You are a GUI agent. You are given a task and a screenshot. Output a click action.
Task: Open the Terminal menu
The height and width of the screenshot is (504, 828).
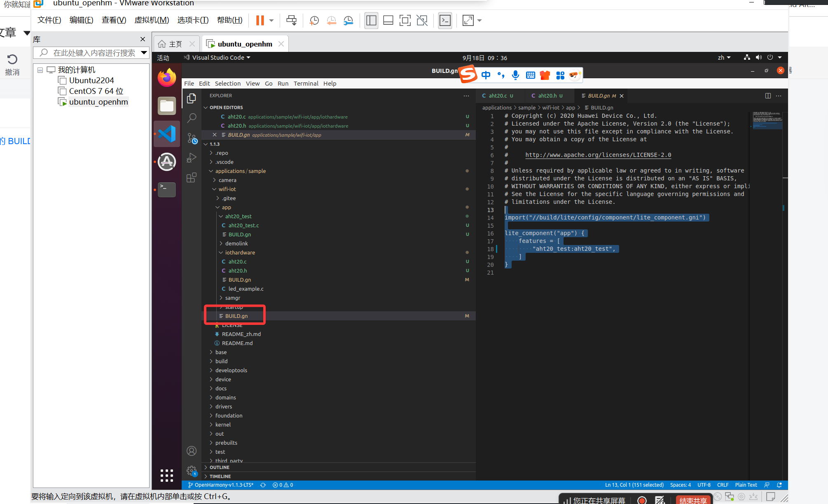(x=306, y=84)
